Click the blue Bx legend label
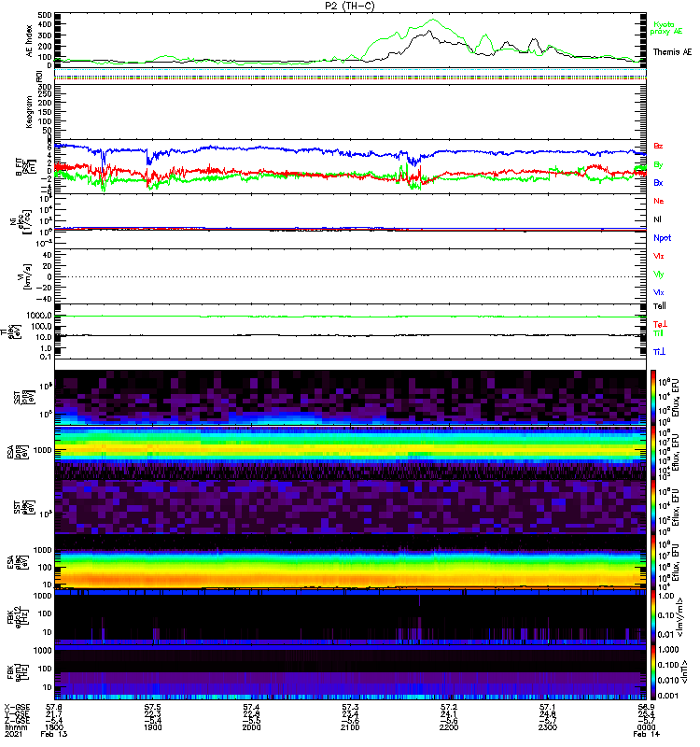The height and width of the screenshot is (747, 700). click(658, 183)
